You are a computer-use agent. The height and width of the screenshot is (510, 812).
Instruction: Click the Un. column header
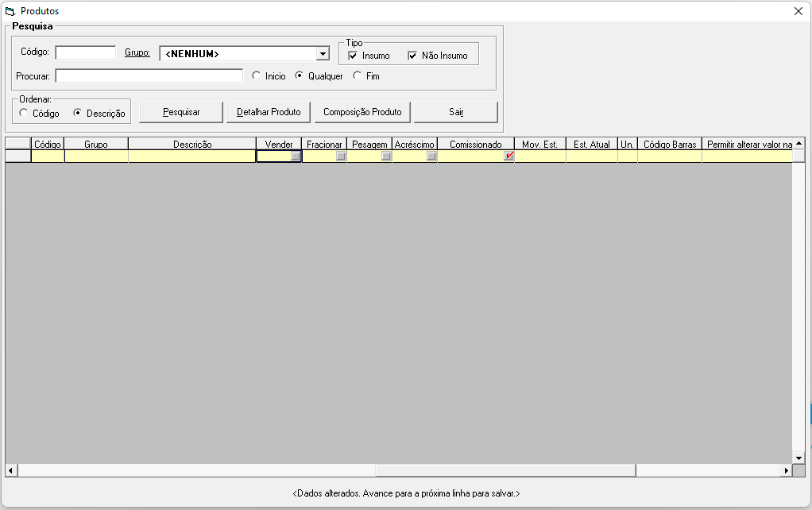pos(628,144)
